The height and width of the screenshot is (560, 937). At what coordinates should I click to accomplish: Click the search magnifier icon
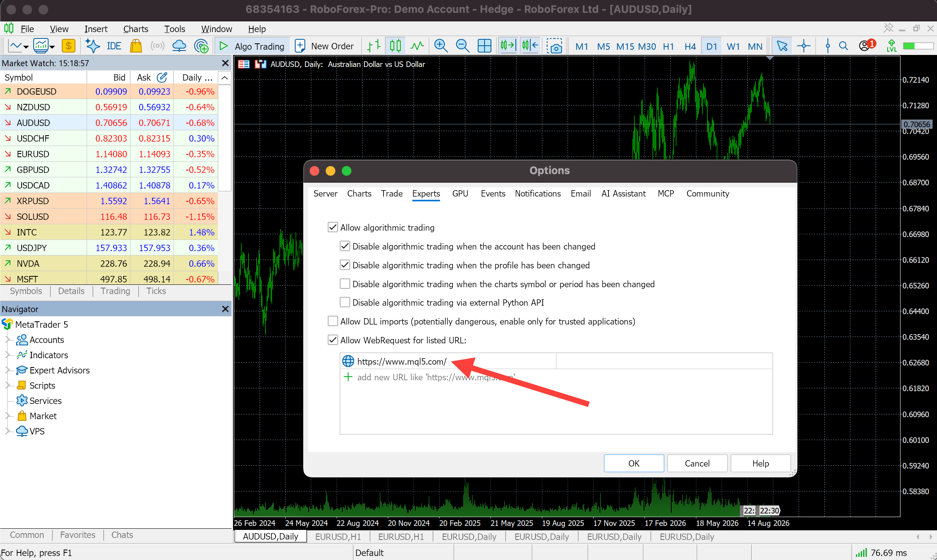844,46
